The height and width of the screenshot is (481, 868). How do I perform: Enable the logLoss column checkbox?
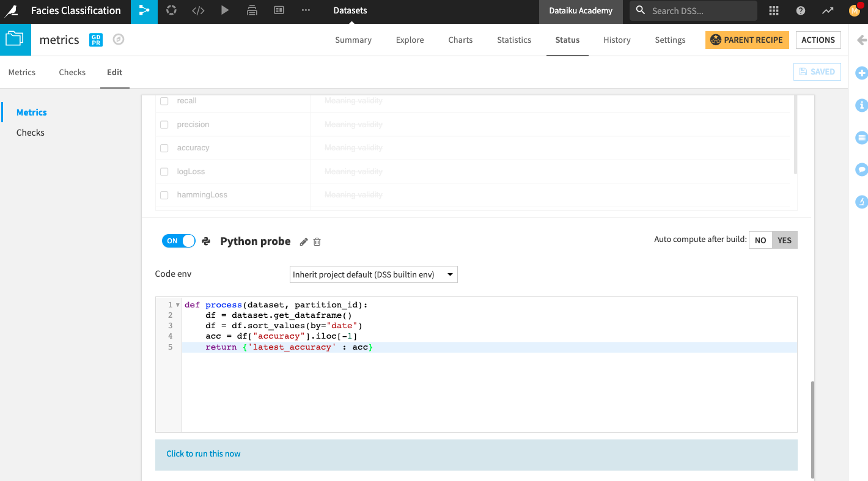[164, 172]
